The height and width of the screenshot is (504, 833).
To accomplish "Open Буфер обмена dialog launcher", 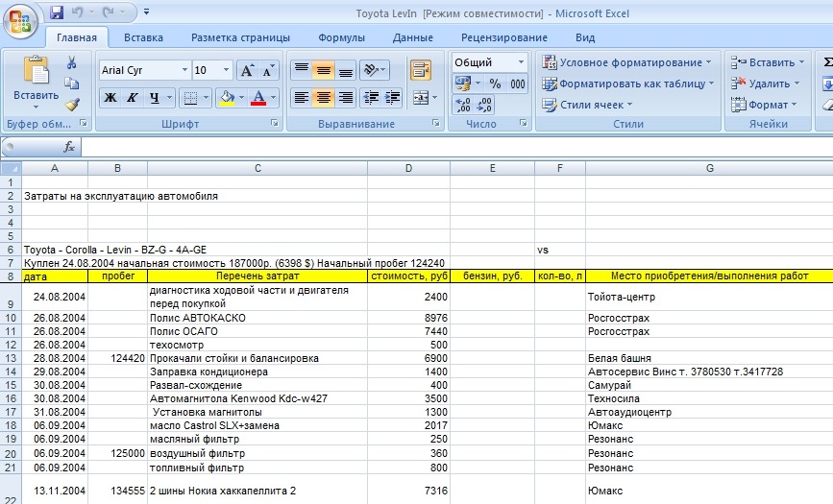I will pyautogui.click(x=83, y=123).
